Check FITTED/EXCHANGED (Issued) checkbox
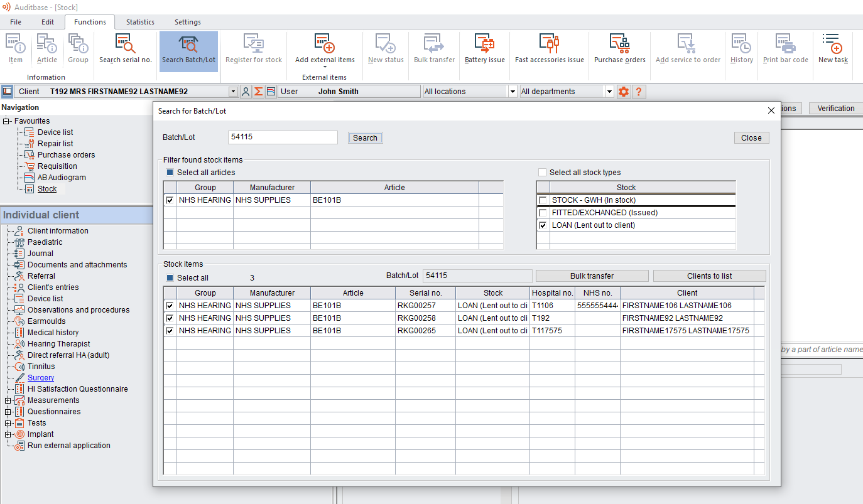The width and height of the screenshot is (863, 504). (x=543, y=213)
